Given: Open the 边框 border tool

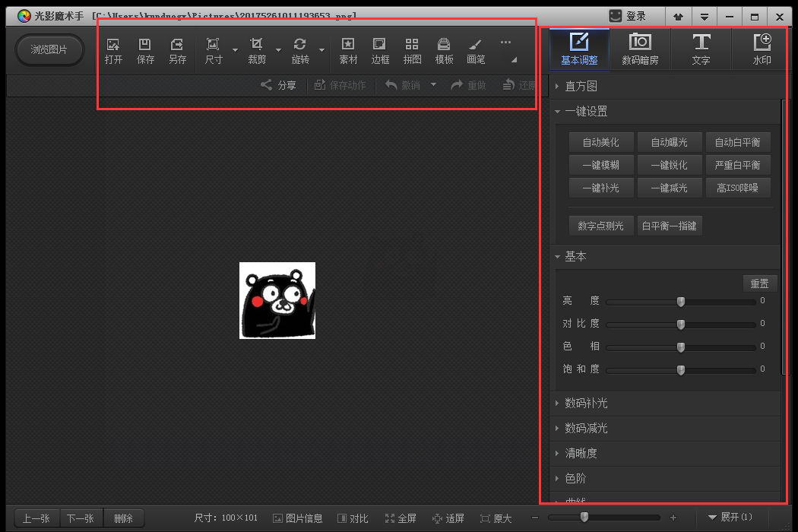Looking at the screenshot, I should click(x=380, y=50).
